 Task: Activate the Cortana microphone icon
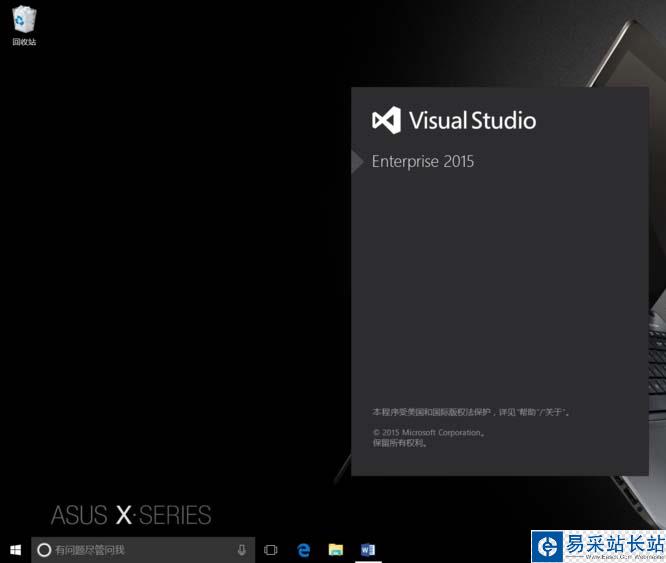coord(242,550)
